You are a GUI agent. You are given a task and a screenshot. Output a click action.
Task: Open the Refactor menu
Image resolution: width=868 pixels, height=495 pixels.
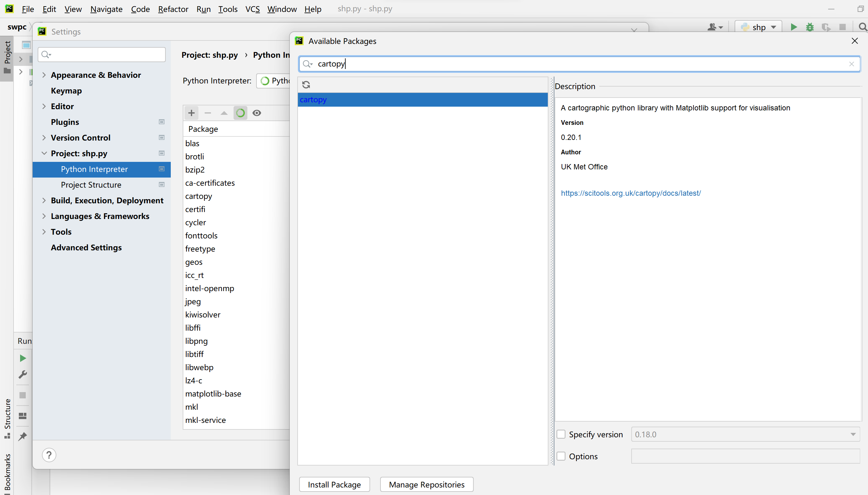[x=173, y=9]
